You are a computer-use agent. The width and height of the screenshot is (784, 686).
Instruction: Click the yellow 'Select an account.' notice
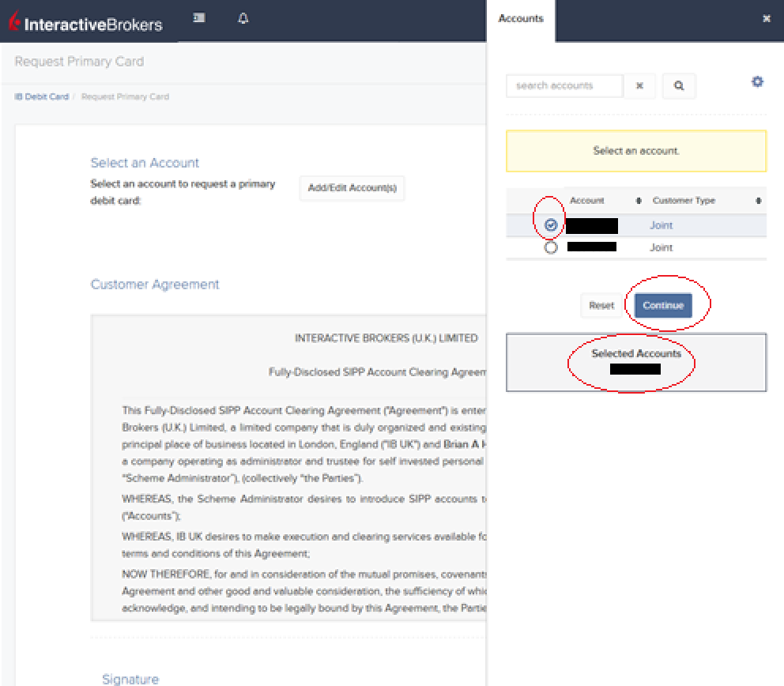636,151
